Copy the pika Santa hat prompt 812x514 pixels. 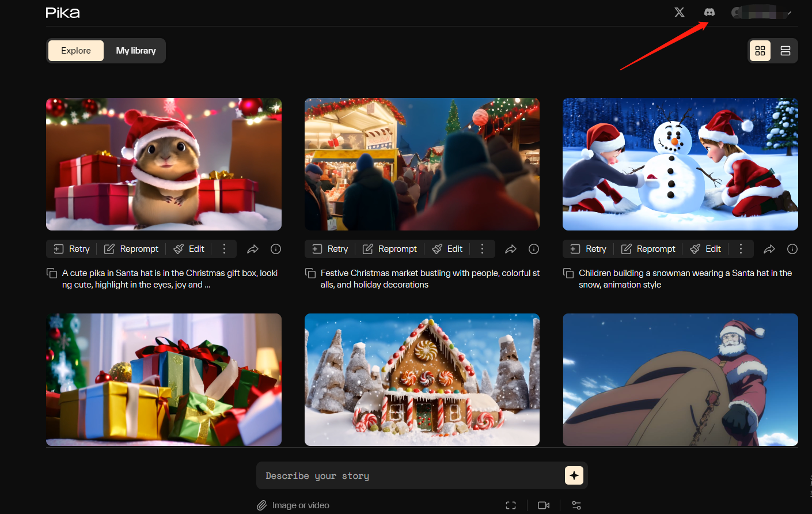(x=52, y=273)
